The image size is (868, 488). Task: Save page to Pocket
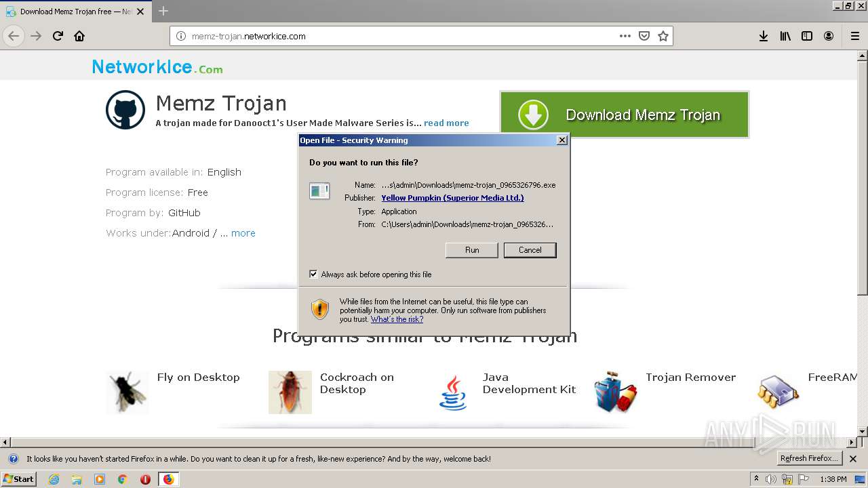tap(644, 36)
